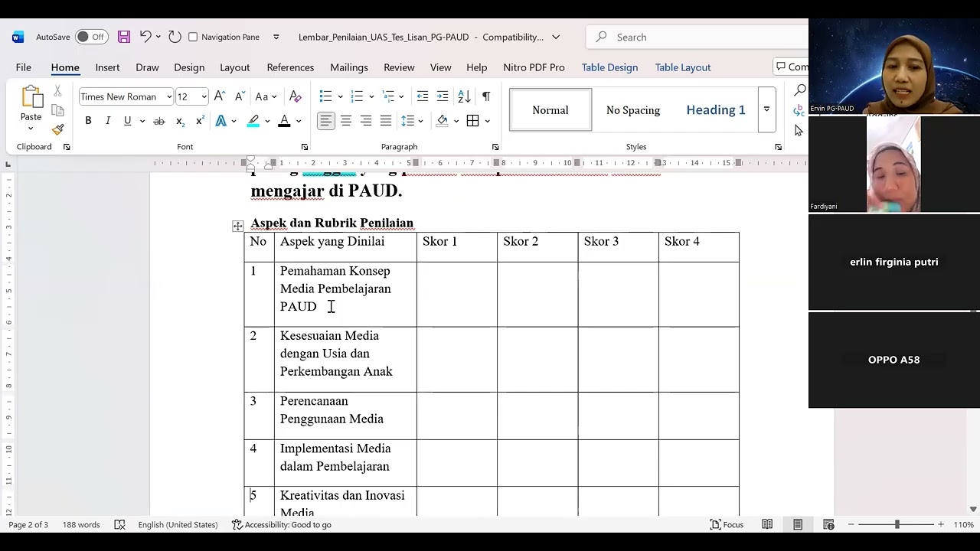Click the spelling check status icon
The height and width of the screenshot is (551, 980).
tap(119, 524)
